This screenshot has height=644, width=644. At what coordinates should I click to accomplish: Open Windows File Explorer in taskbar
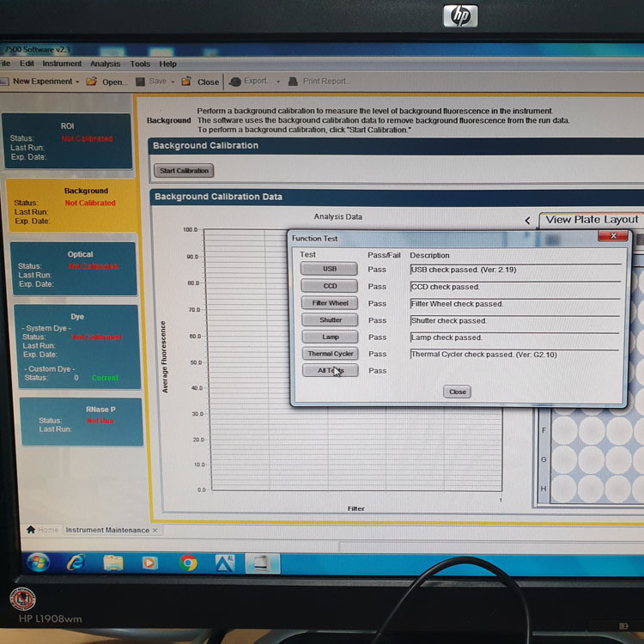[113, 563]
